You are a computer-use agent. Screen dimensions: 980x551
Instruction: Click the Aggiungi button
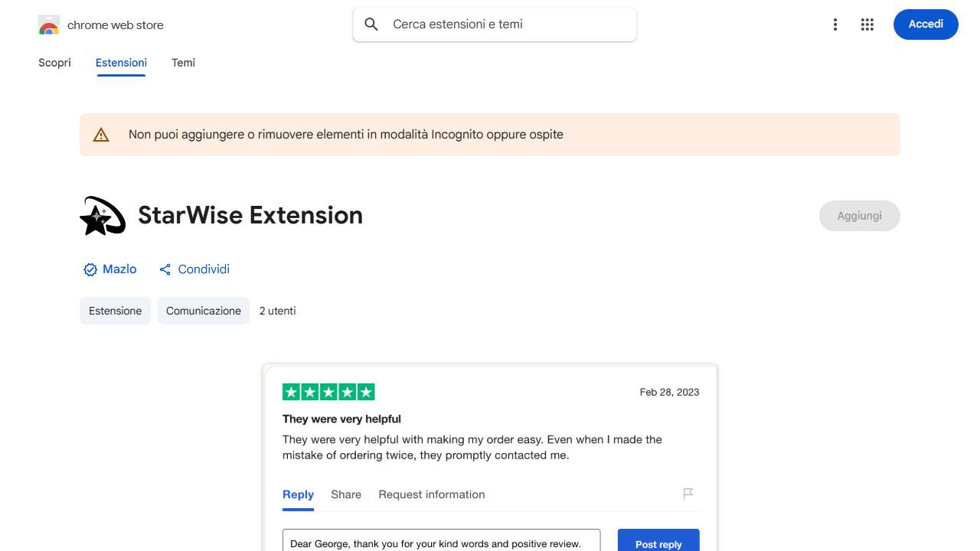(859, 216)
